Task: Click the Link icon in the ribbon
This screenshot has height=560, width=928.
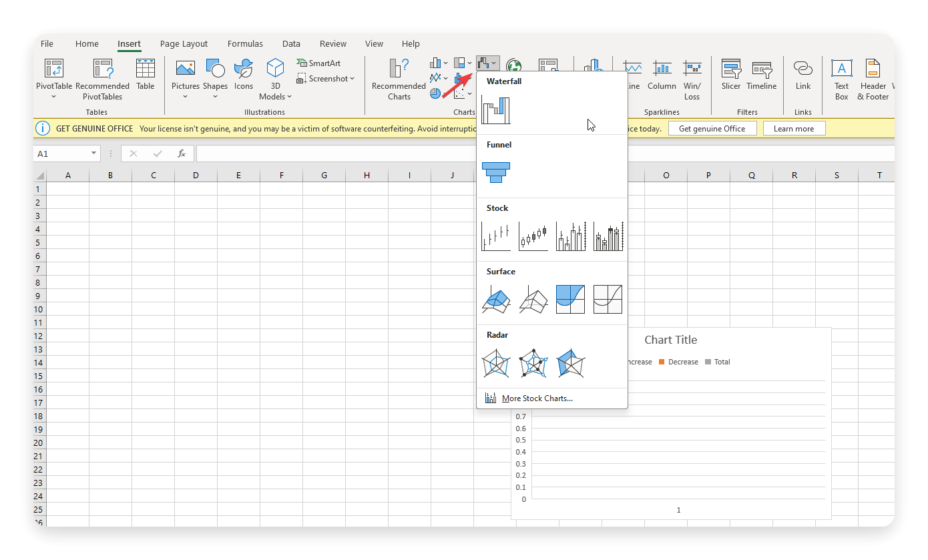Action: click(x=803, y=68)
